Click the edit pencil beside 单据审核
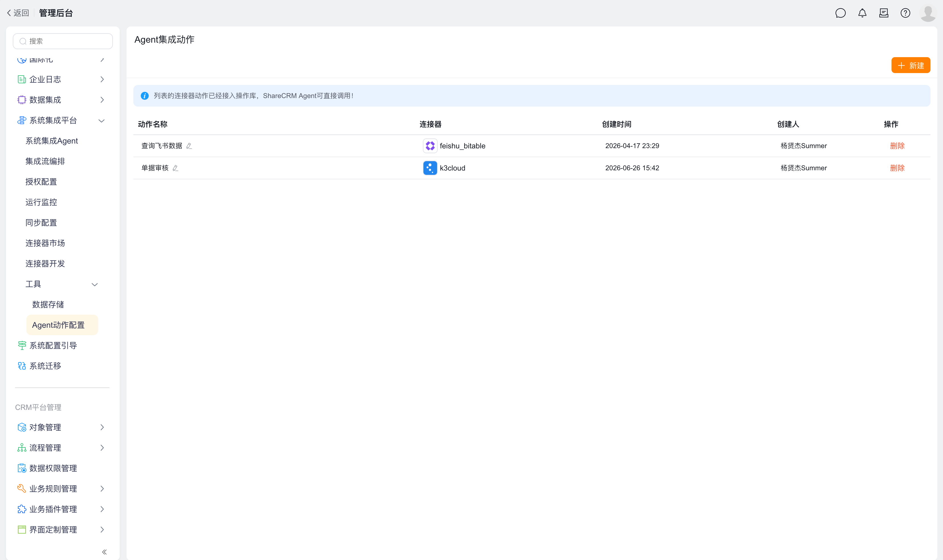Image resolution: width=943 pixels, height=560 pixels. click(x=175, y=168)
